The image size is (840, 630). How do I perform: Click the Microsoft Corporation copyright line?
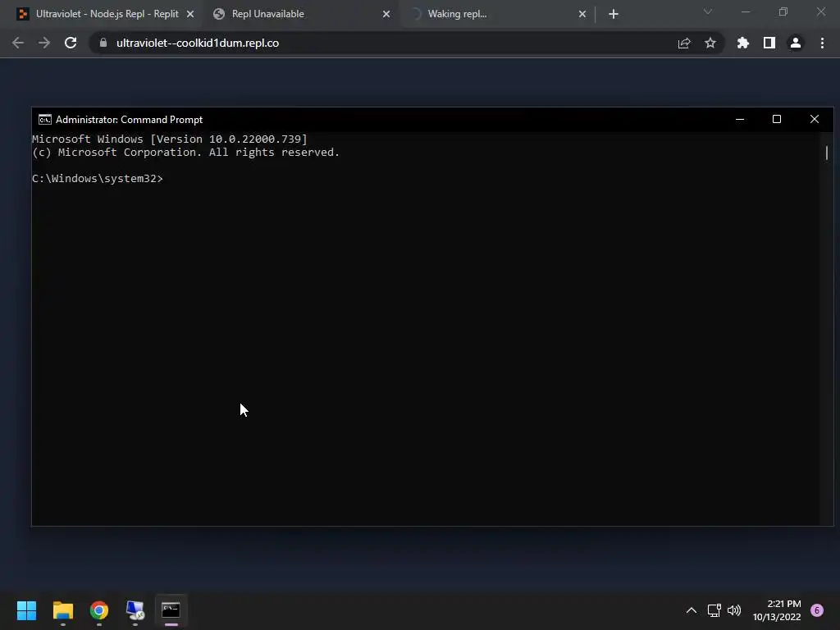[186, 153]
